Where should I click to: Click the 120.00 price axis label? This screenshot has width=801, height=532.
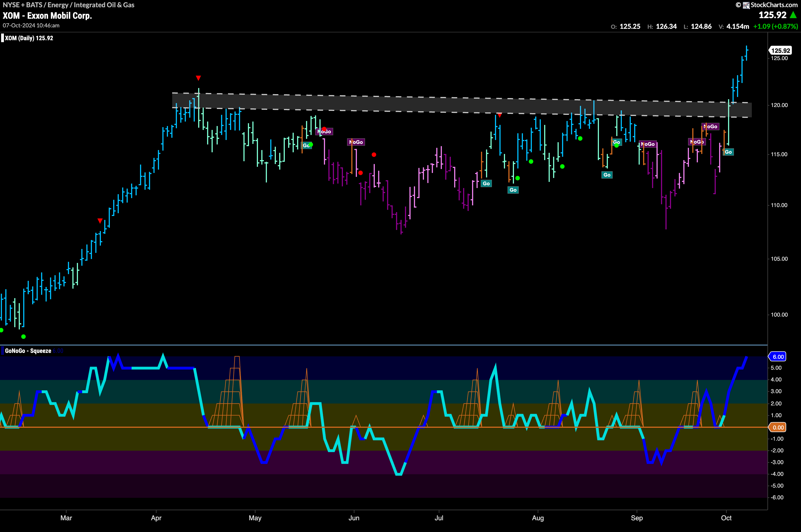(x=779, y=105)
